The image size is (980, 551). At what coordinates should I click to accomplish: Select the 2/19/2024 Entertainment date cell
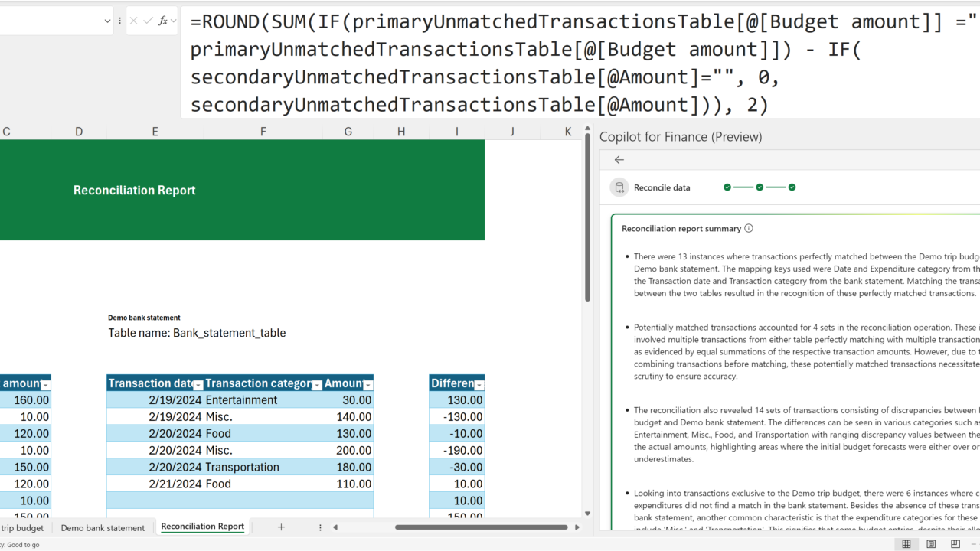[x=155, y=400]
